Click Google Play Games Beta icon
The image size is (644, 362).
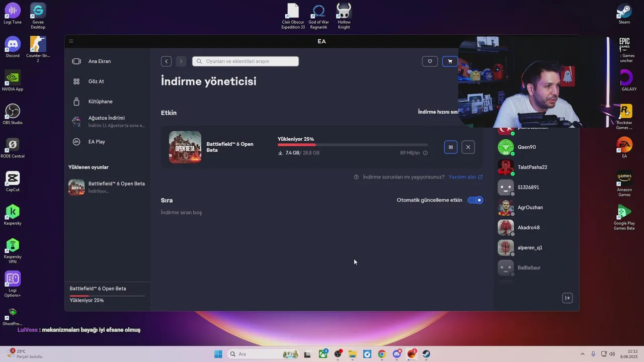coord(624,218)
